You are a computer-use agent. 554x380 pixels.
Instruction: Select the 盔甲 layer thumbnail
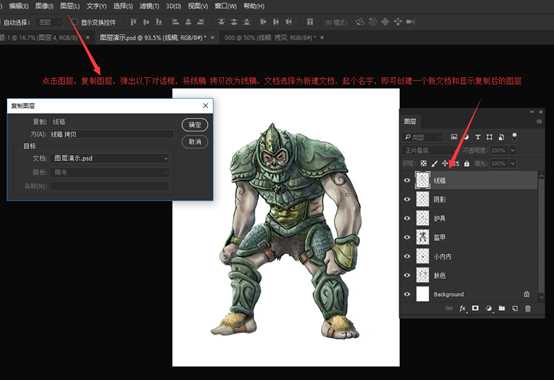pos(423,237)
